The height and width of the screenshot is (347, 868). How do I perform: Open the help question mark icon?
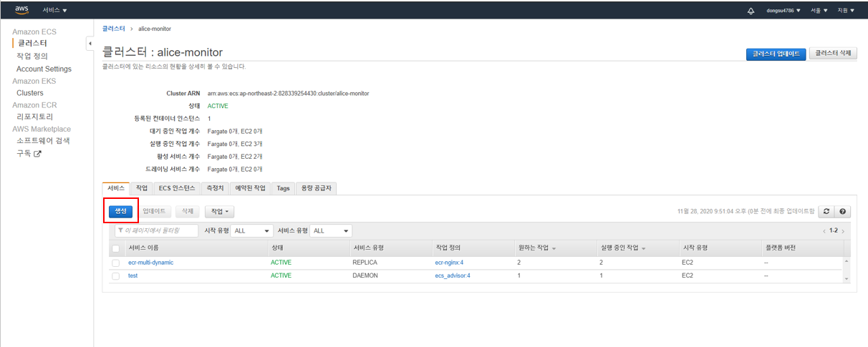[x=843, y=212]
